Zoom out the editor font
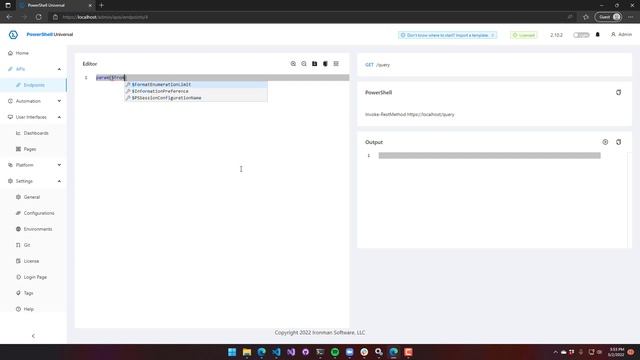This screenshot has width=640, height=360. pyautogui.click(x=304, y=64)
